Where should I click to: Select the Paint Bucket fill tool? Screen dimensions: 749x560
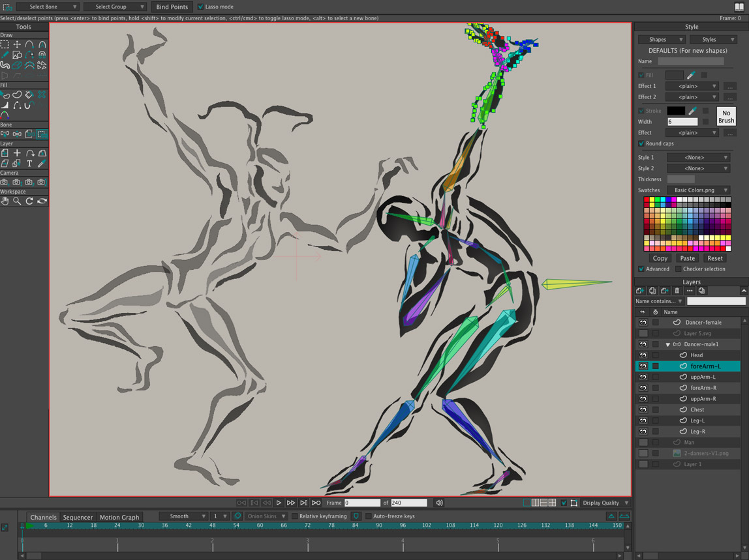pyautogui.click(x=29, y=95)
